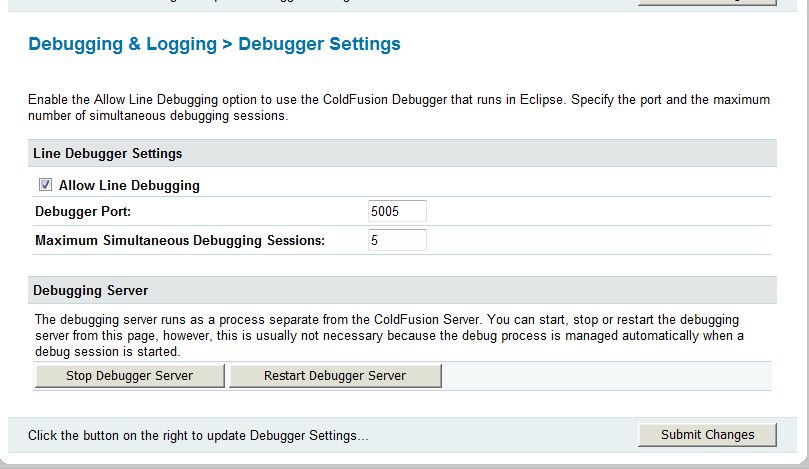Viewport: 809px width, 469px height.
Task: Select the Line Debugger Settings section header
Action: [x=108, y=153]
